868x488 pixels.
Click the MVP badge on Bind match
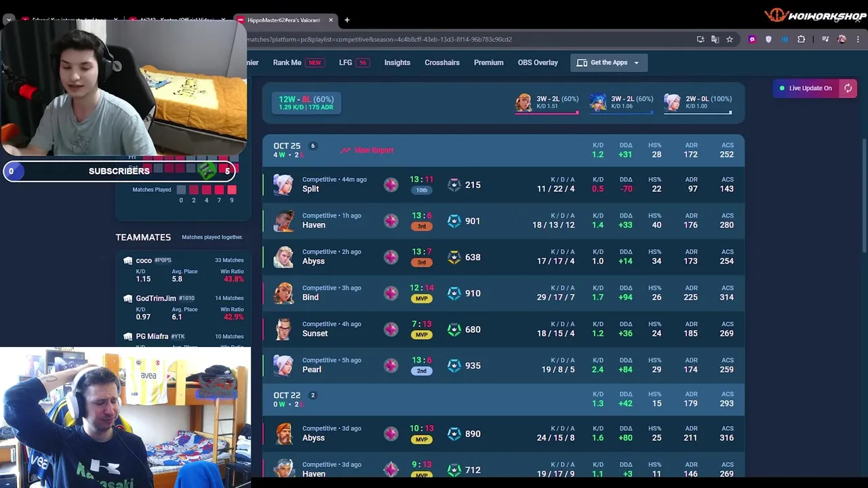[x=421, y=299]
